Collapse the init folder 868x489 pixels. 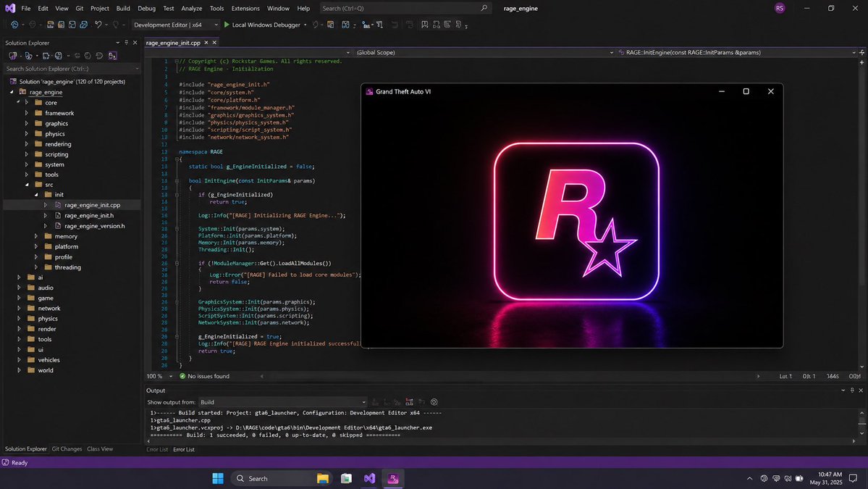(x=36, y=195)
